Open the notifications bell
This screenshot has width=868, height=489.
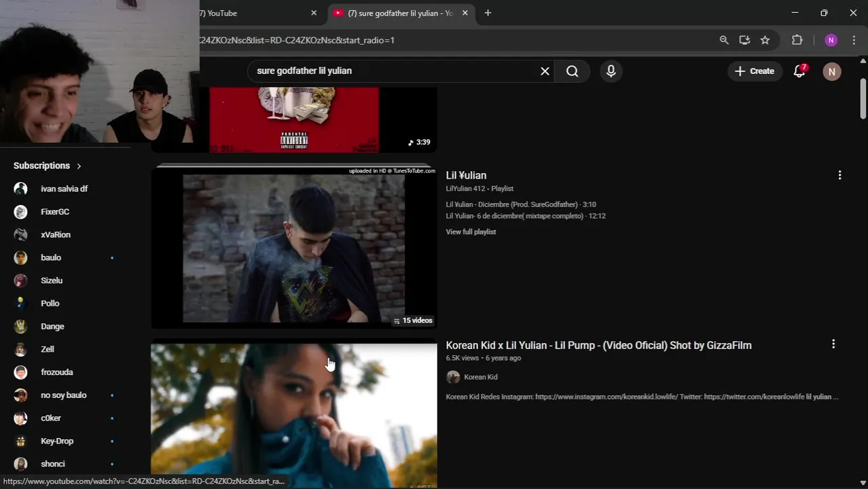(799, 71)
